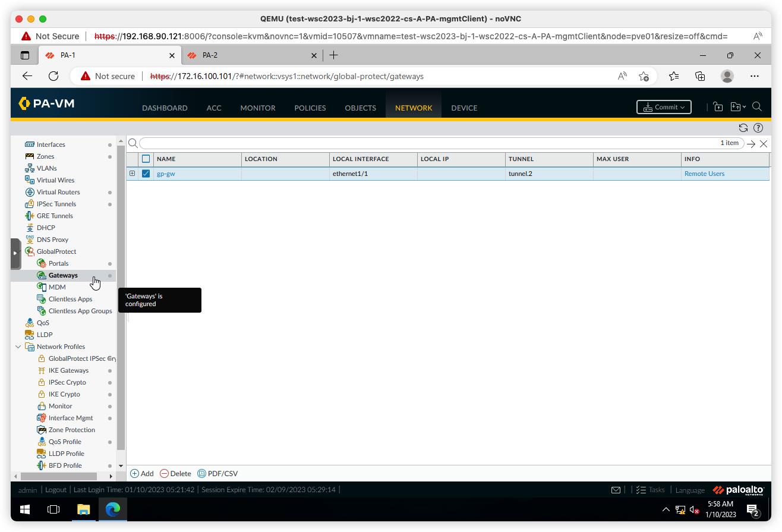Open the configuration import/export dropdown
The height and width of the screenshot is (532, 782).
click(x=737, y=107)
